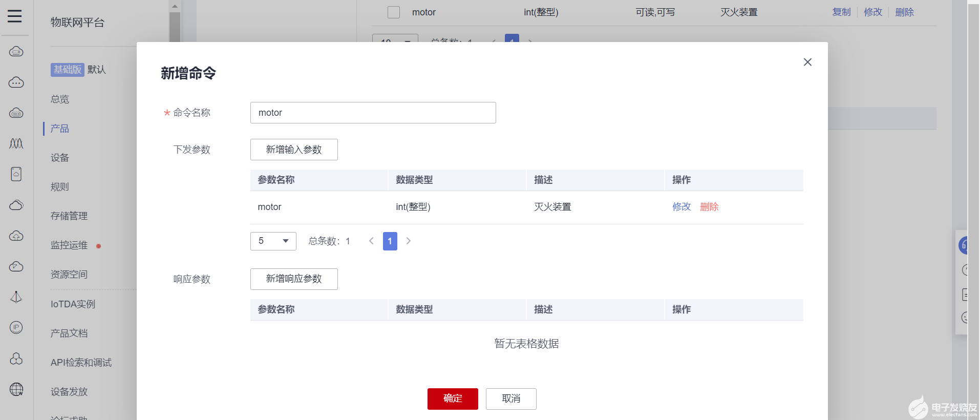Click the int(整型) cell in the dialog table
The width and height of the screenshot is (980, 420).
413,207
